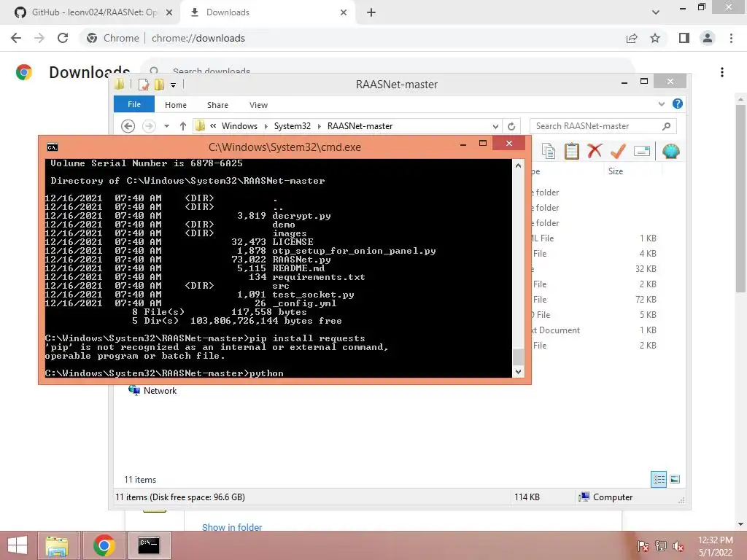Click the Chrome page vertical scrollbar thumb
The height and width of the screenshot is (560, 747).
click(740, 198)
